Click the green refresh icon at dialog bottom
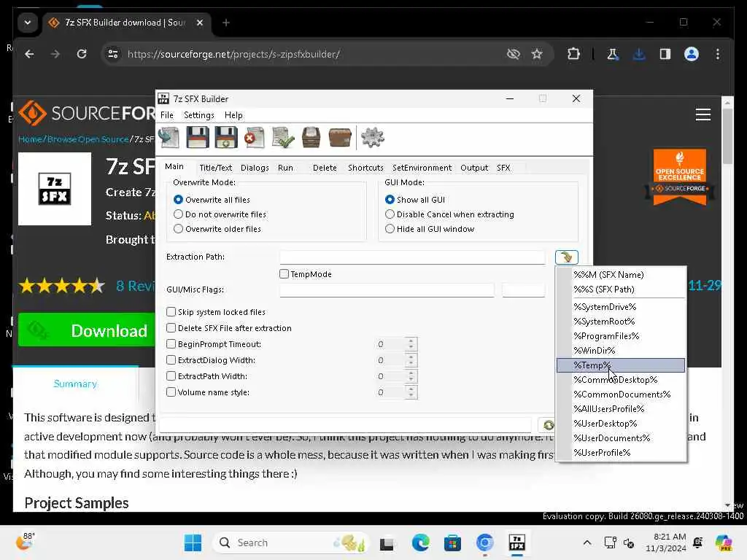 549,425
